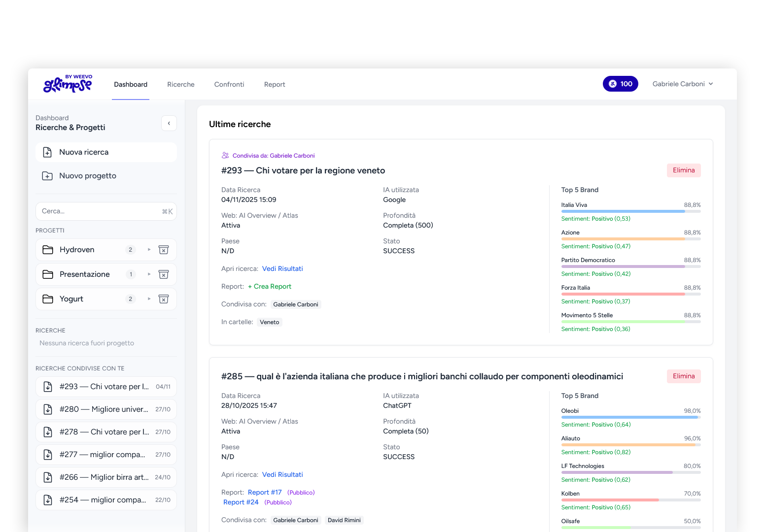Expand the Hydroven project arrow
Screen dimensions: 765x532
tap(149, 250)
